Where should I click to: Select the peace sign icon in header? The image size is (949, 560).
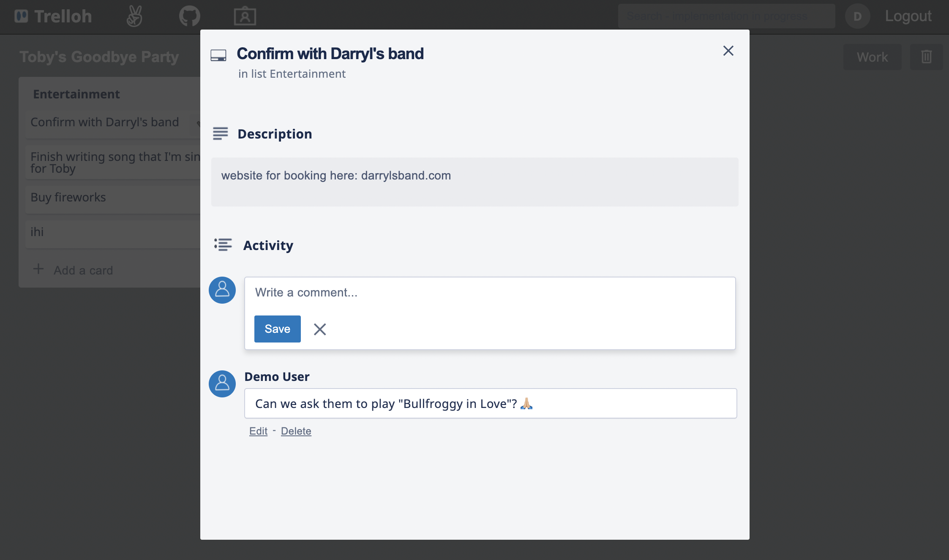point(134,16)
